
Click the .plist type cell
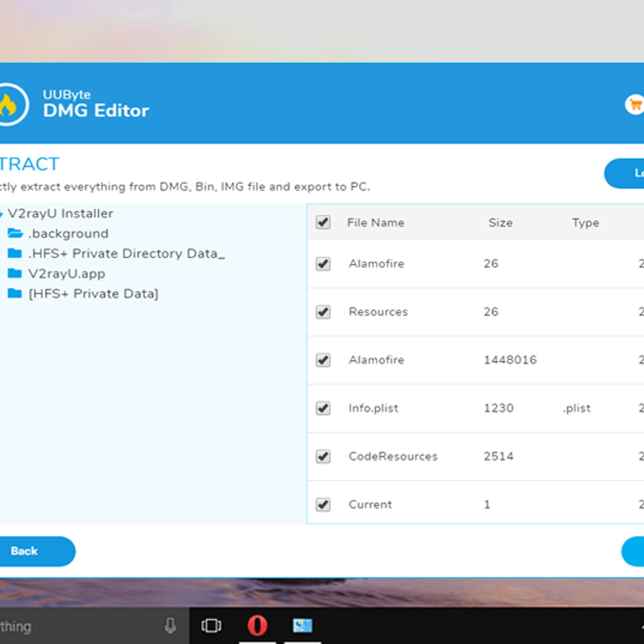(576, 408)
